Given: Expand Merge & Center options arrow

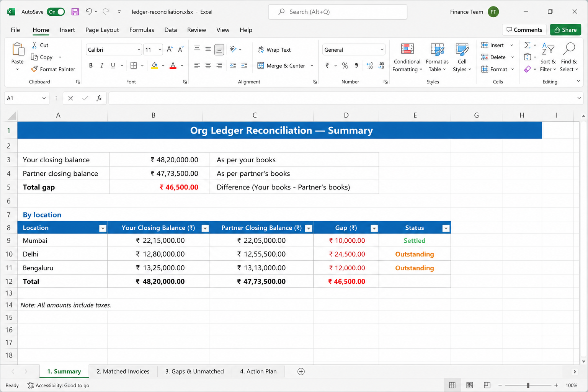Looking at the screenshot, I should coord(312,65).
